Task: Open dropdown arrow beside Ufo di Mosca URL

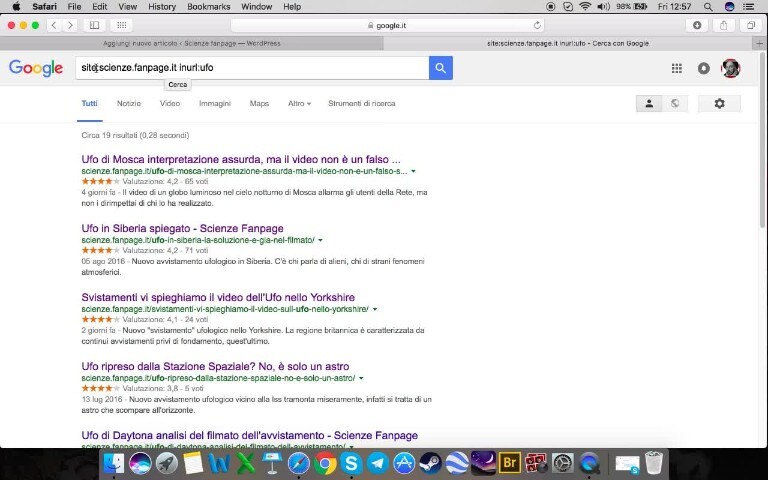Action: click(413, 171)
